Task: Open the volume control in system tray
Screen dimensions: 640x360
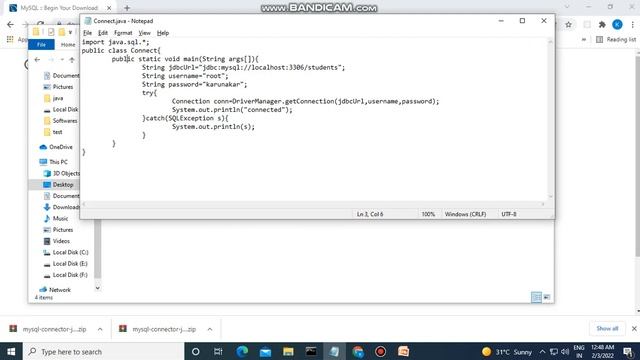Action: click(x=565, y=351)
